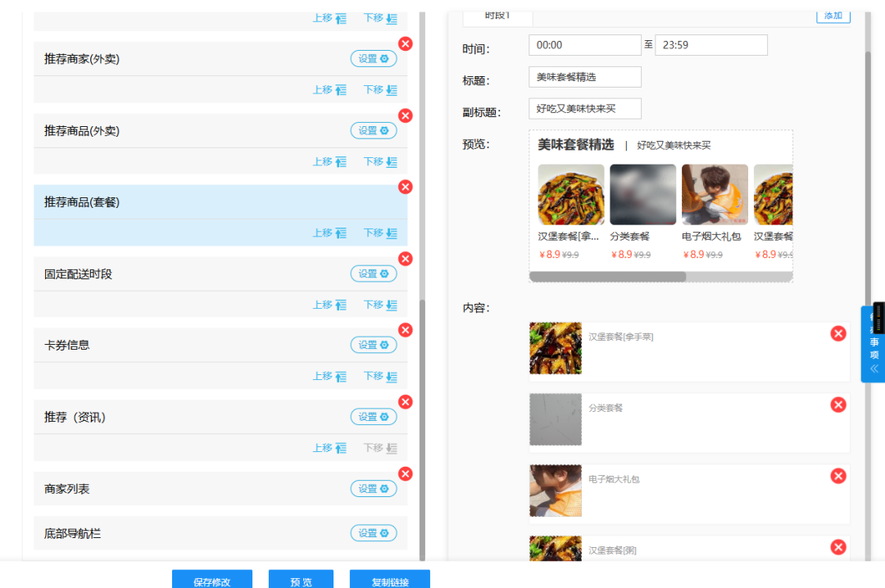Select the 时段1 tab

(x=497, y=16)
